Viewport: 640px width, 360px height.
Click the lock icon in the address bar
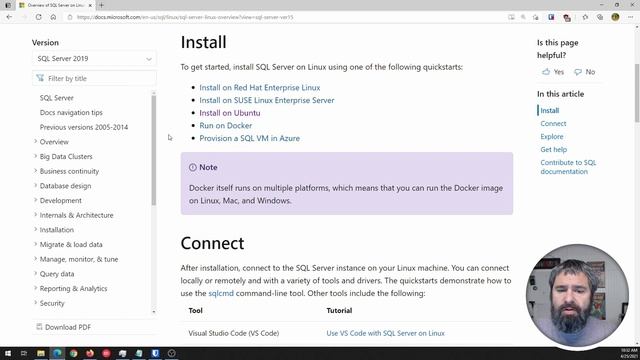(x=70, y=17)
